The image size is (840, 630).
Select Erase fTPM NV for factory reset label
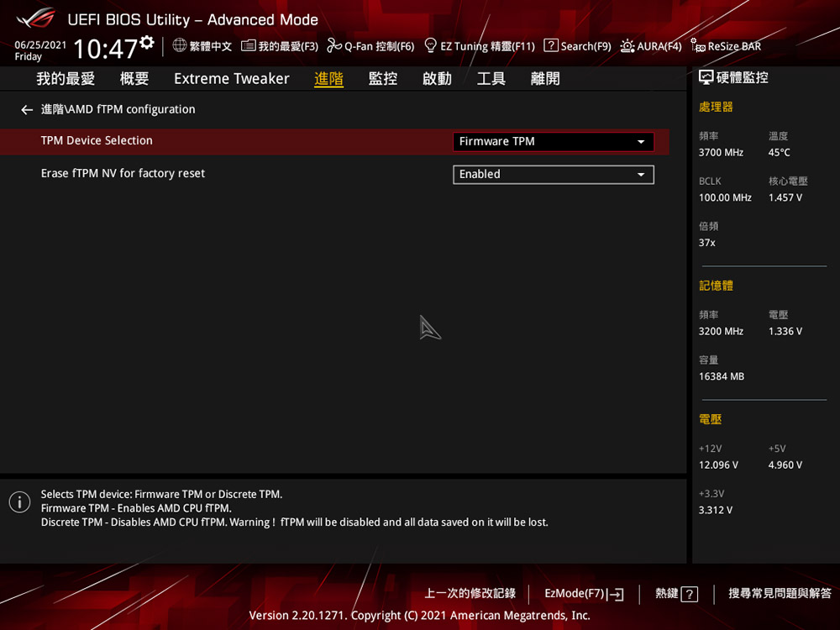pyautogui.click(x=123, y=173)
